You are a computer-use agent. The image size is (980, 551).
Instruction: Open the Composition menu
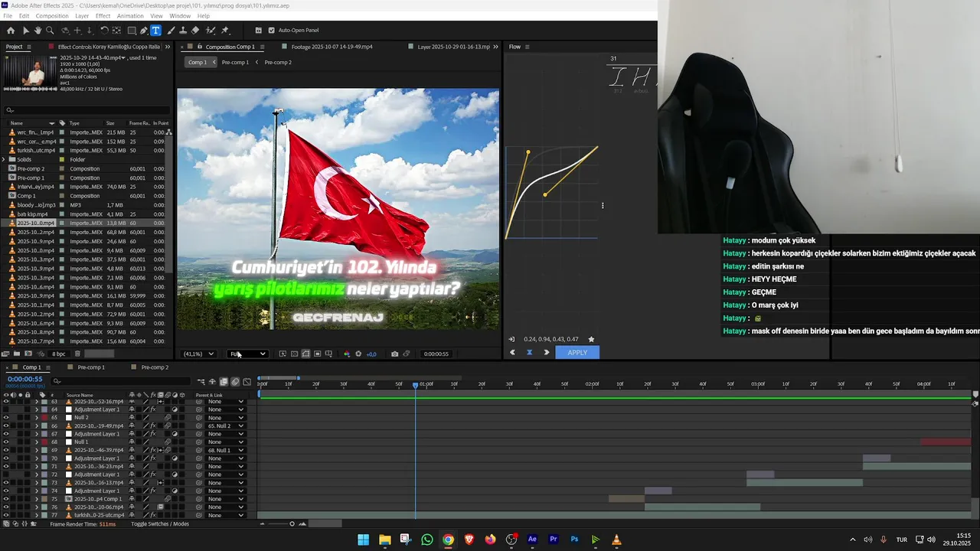(52, 16)
